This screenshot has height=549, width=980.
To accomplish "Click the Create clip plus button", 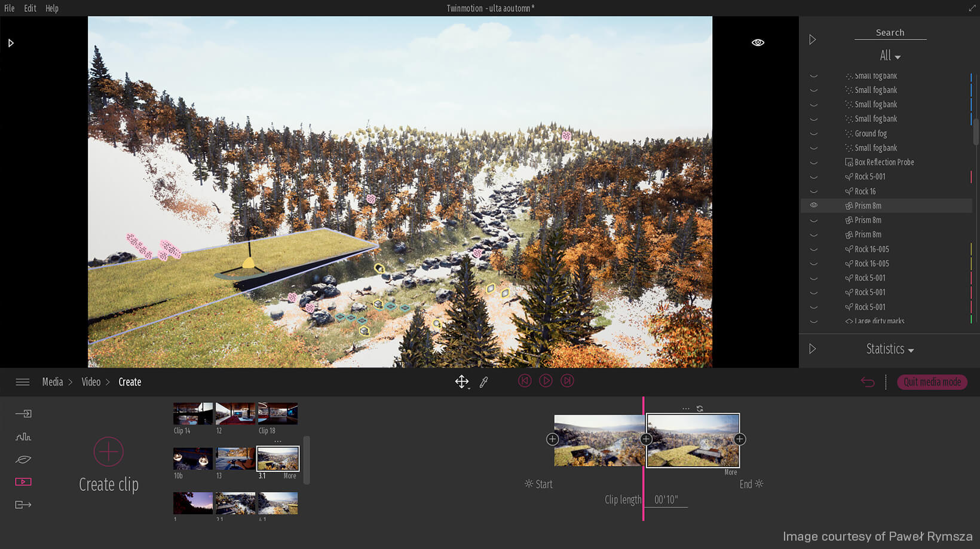I will click(109, 452).
